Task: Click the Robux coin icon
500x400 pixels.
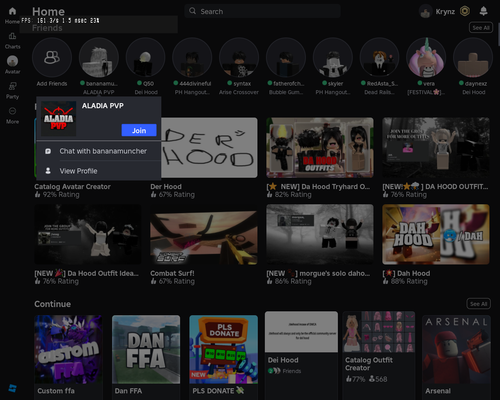Action: click(x=465, y=11)
